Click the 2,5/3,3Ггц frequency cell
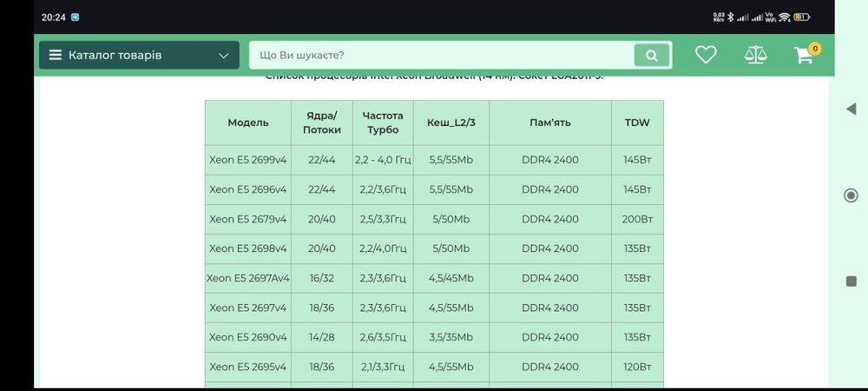 383,219
